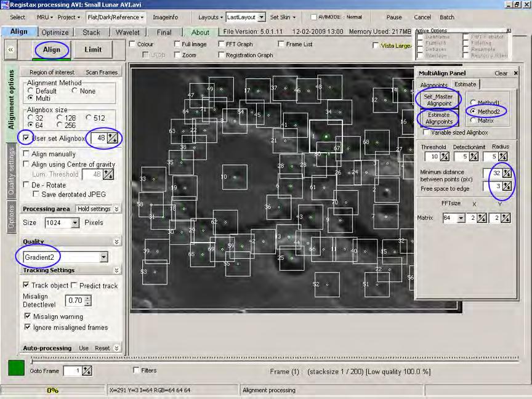The width and height of the screenshot is (532, 399).
Task: Click the Threshold value stepper icon
Action: (445, 156)
